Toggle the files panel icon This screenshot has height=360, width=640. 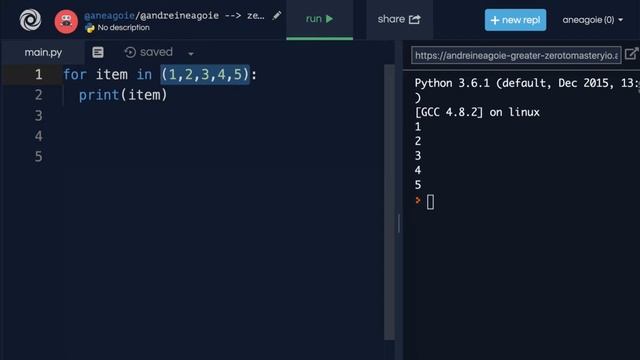tap(98, 52)
